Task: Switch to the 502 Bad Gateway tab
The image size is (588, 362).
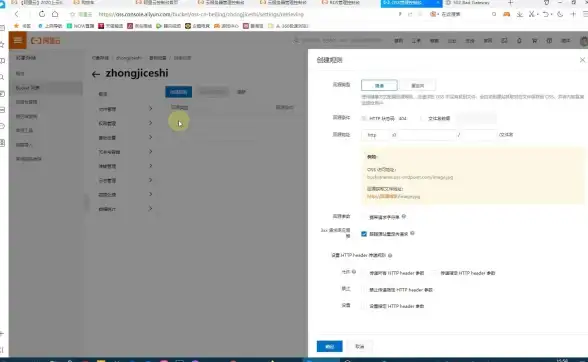Action: [471, 3]
